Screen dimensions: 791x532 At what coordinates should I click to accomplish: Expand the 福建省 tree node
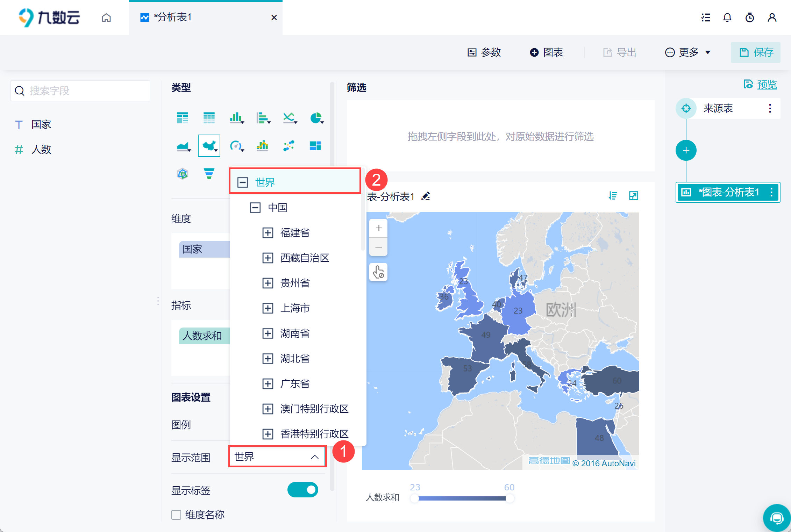pos(268,233)
